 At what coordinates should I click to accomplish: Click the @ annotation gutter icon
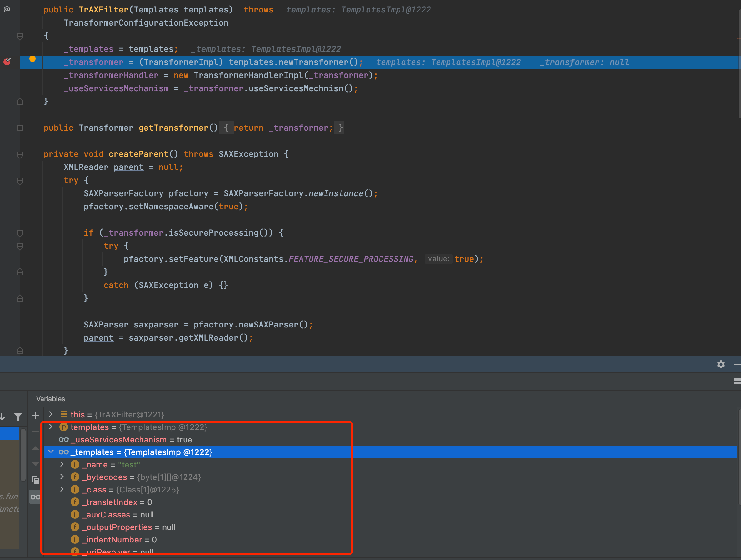tap(7, 9)
